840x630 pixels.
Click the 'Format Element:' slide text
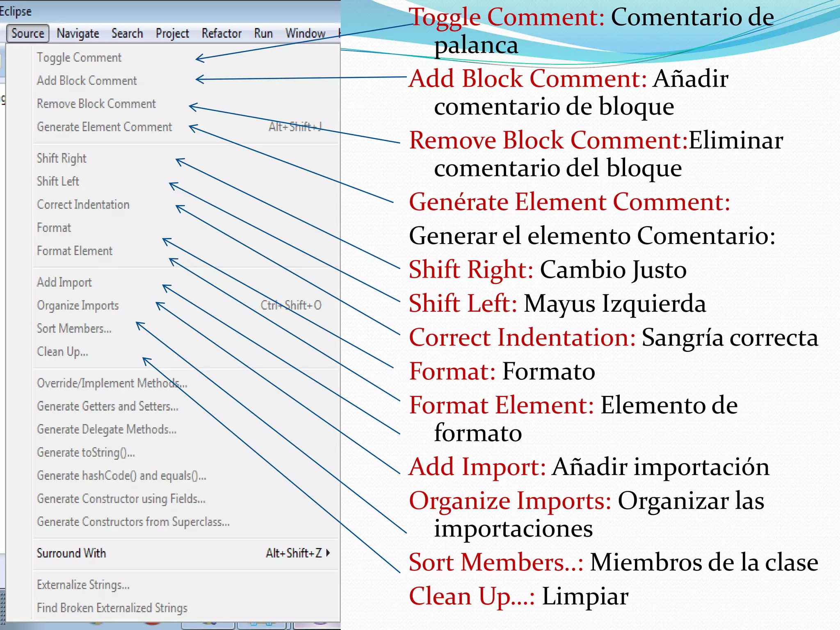pos(502,405)
